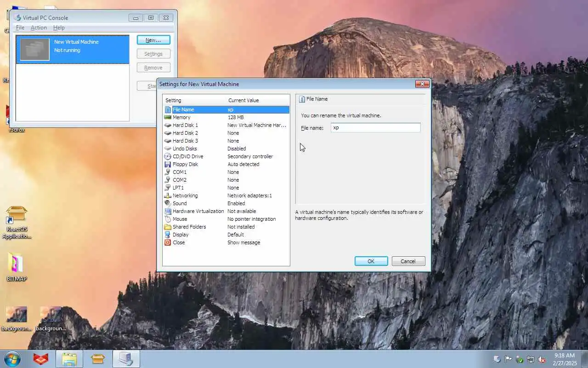Select the Display setting icon
This screenshot has height=368, width=588.
coord(168,235)
